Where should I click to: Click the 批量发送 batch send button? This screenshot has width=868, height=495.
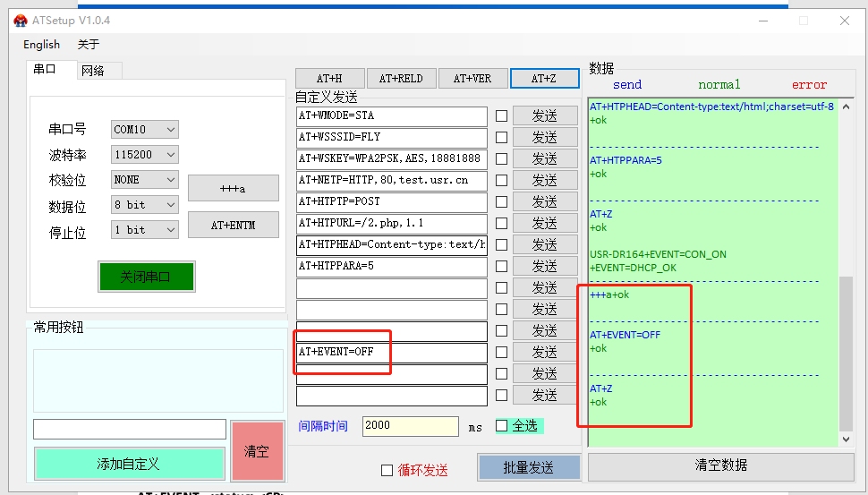point(528,467)
